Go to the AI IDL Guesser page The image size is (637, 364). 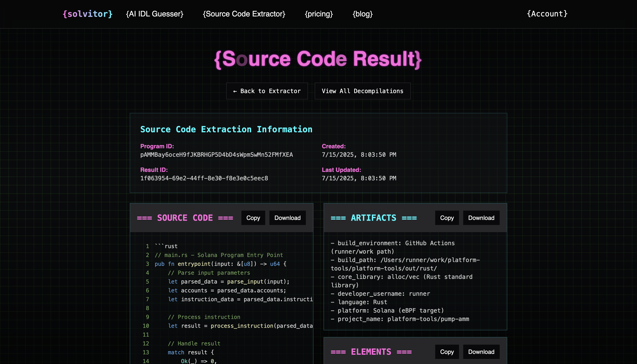pyautogui.click(x=154, y=14)
